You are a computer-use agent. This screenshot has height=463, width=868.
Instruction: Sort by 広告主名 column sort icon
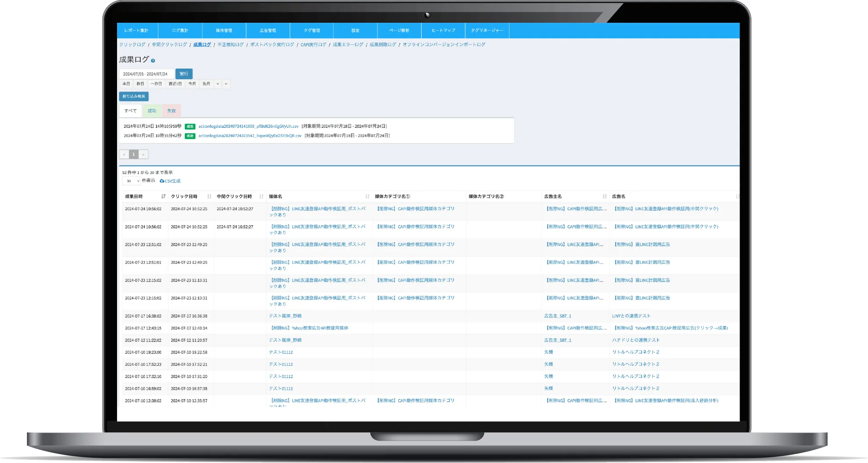pos(605,197)
